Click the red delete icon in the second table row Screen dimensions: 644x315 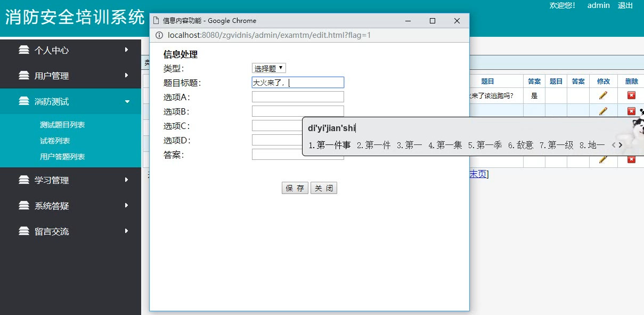[x=631, y=111]
